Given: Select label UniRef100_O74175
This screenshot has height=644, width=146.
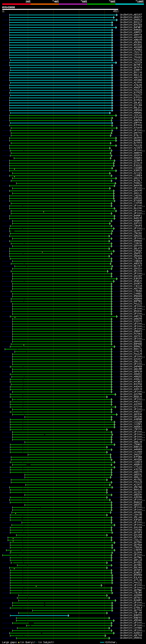Looking at the screenshot, I should pos(131,351).
